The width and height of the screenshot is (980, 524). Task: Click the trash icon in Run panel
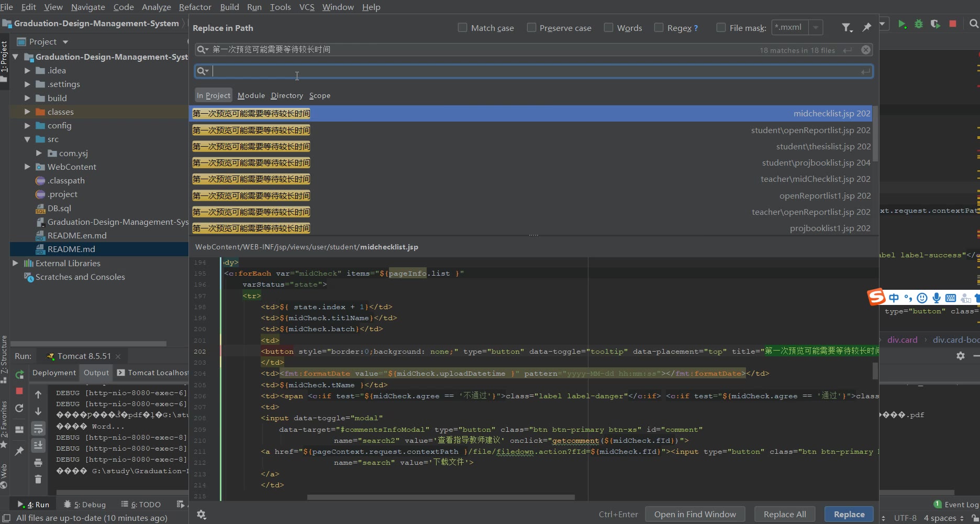click(x=38, y=479)
